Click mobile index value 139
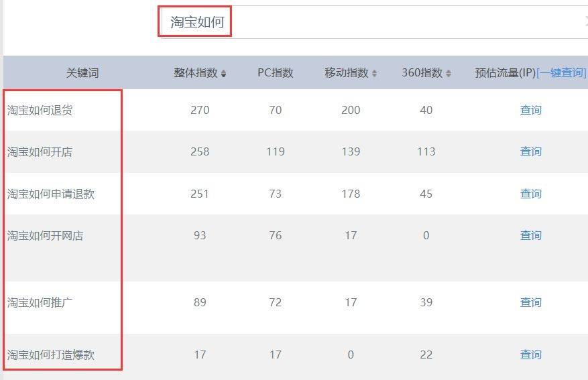The height and width of the screenshot is (380, 588). pyautogui.click(x=351, y=151)
